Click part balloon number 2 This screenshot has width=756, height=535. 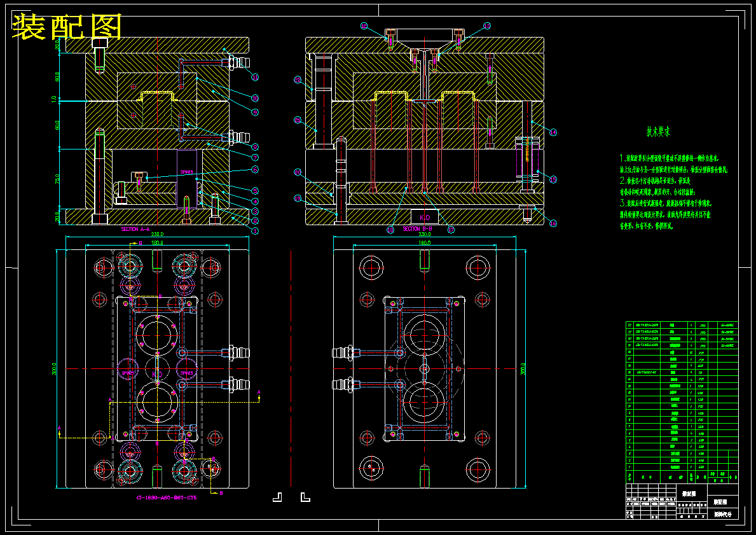(x=255, y=221)
